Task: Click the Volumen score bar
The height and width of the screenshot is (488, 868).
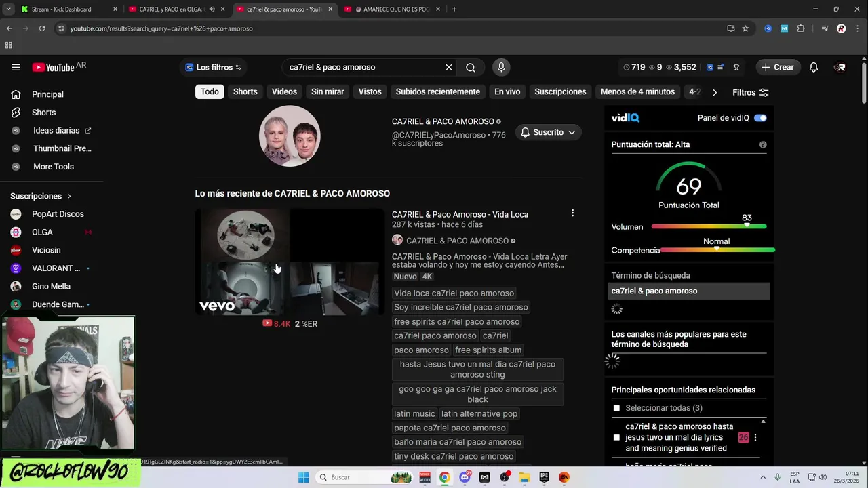Action: click(709, 226)
